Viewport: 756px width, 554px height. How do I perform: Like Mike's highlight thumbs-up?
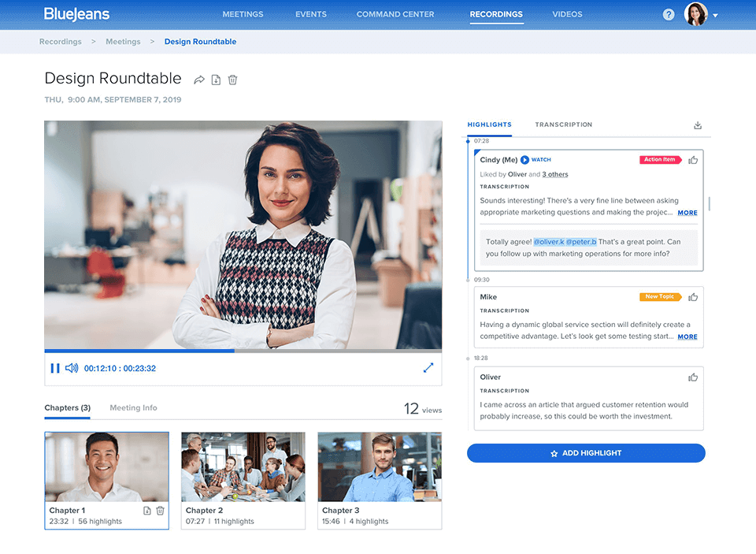(x=693, y=297)
